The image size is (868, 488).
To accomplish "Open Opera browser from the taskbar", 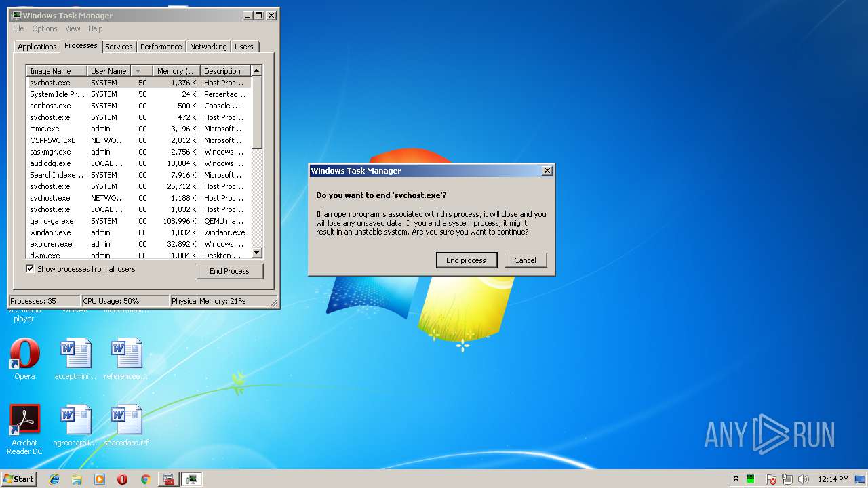I will click(122, 479).
